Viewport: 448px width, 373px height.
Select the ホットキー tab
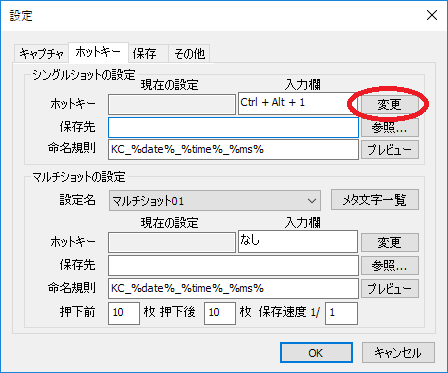click(x=98, y=52)
